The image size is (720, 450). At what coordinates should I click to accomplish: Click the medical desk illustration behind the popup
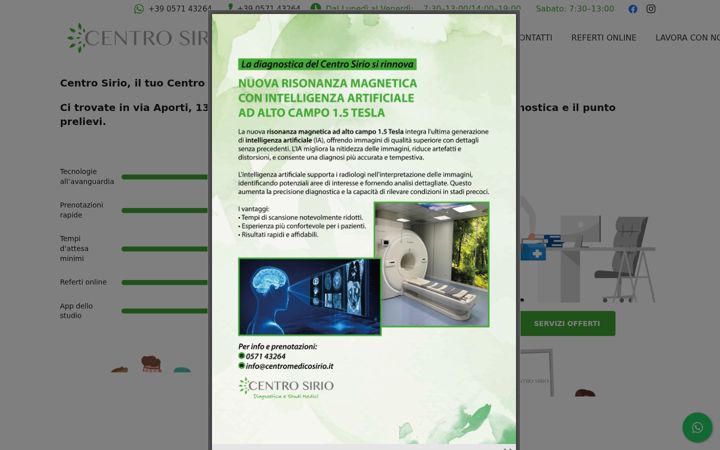point(588,250)
